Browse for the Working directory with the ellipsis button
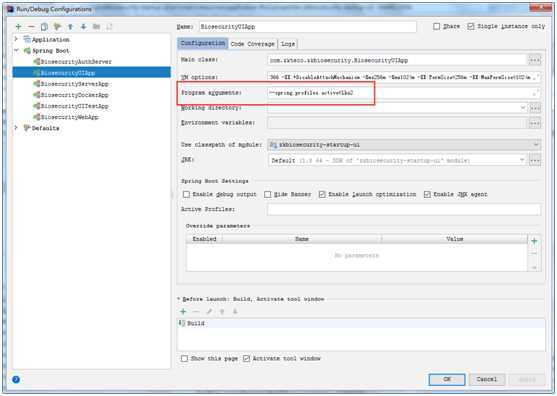Screen dimensions: 557x396 tap(535, 108)
